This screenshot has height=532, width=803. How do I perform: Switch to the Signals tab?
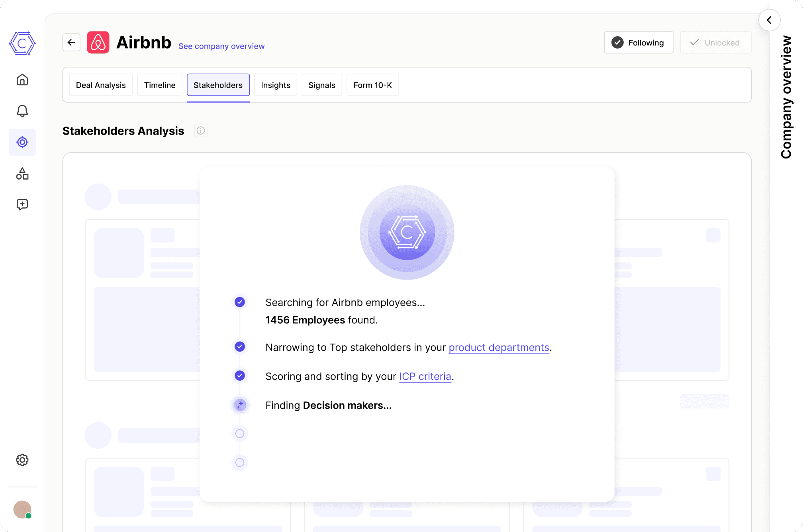(322, 85)
